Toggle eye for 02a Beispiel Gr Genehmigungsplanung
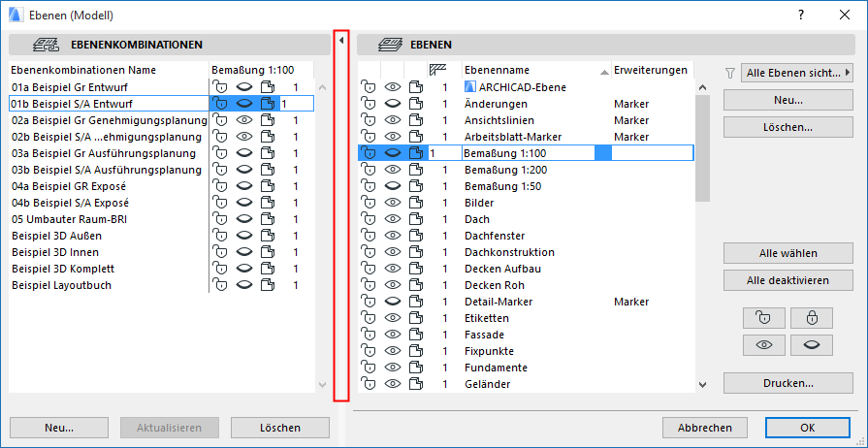 [243, 120]
